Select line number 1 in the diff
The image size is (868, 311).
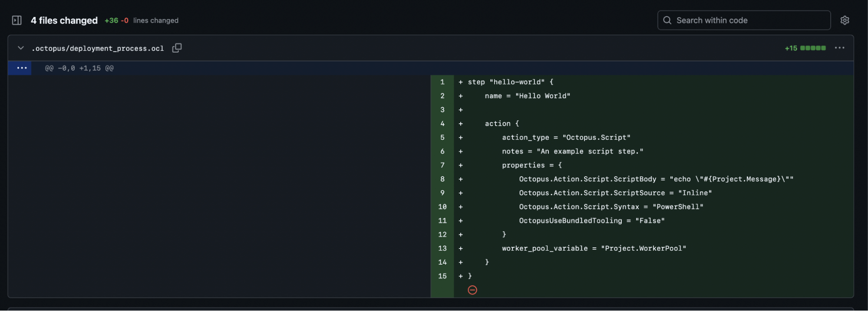click(x=442, y=82)
